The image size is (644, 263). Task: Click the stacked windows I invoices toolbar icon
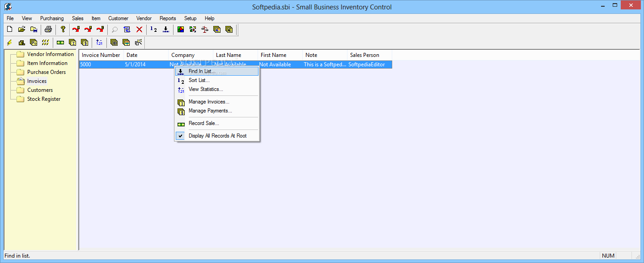(x=72, y=43)
